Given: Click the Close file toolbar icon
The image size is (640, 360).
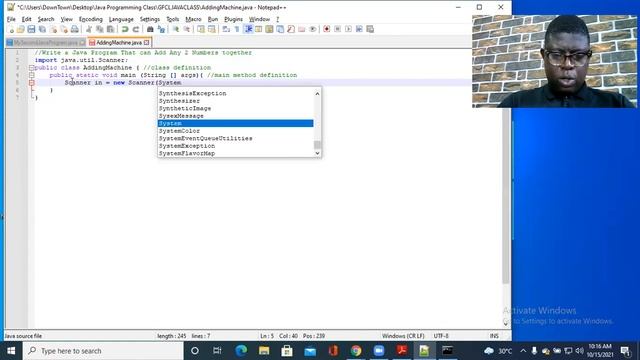Looking at the screenshot, I should pos(53,29).
